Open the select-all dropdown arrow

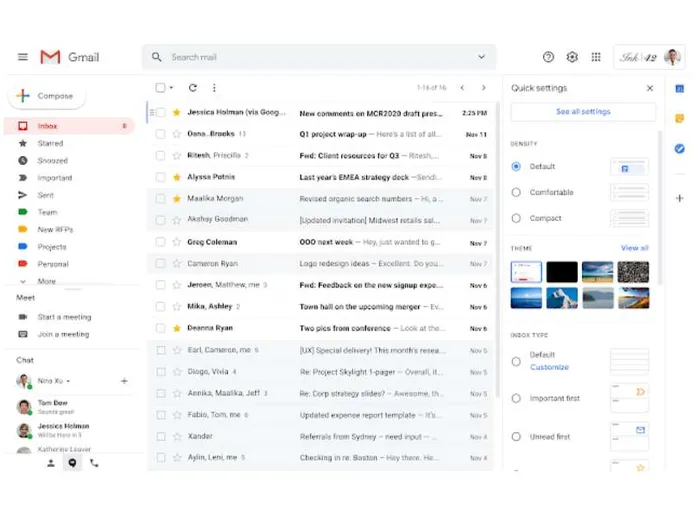[x=171, y=88]
